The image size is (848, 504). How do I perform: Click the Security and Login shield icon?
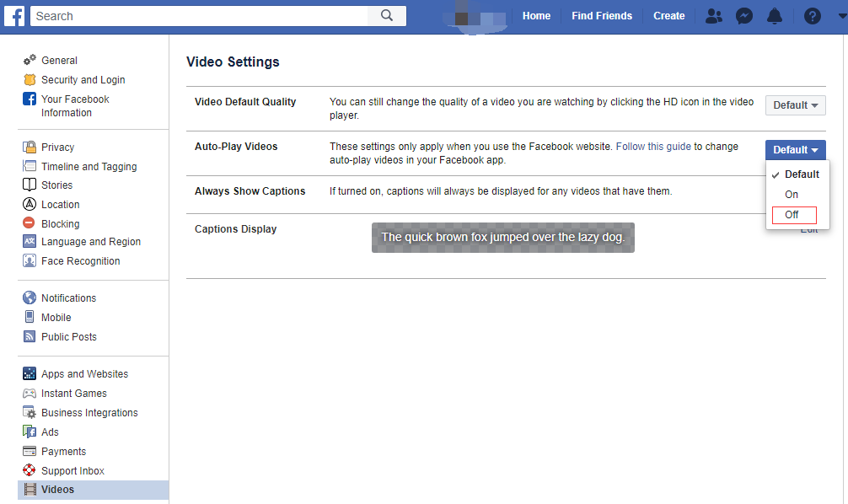(30, 79)
